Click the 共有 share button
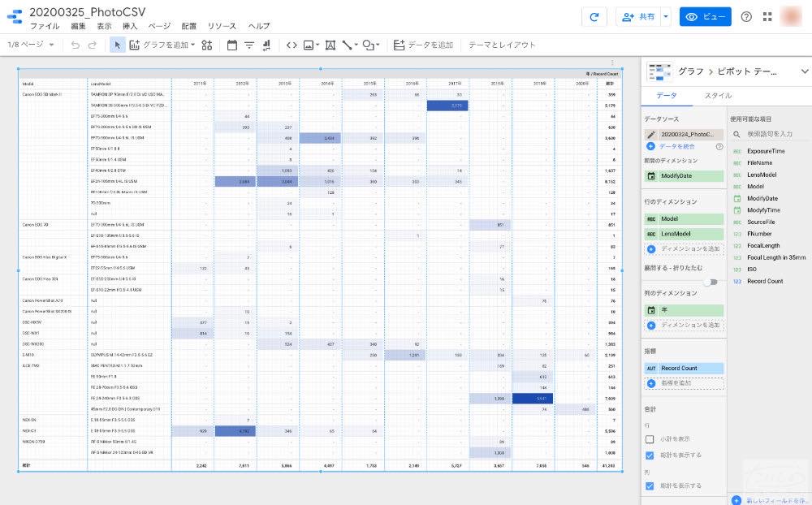 pyautogui.click(x=638, y=16)
